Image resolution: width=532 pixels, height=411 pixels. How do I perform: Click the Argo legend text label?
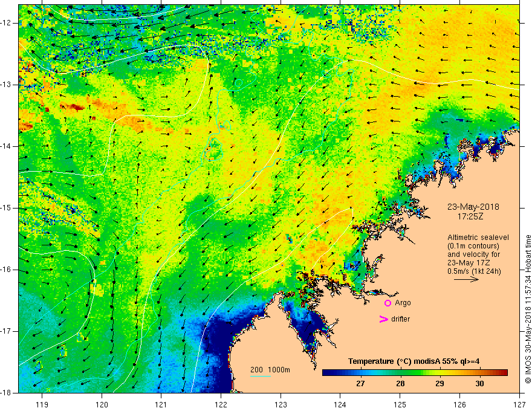click(403, 303)
